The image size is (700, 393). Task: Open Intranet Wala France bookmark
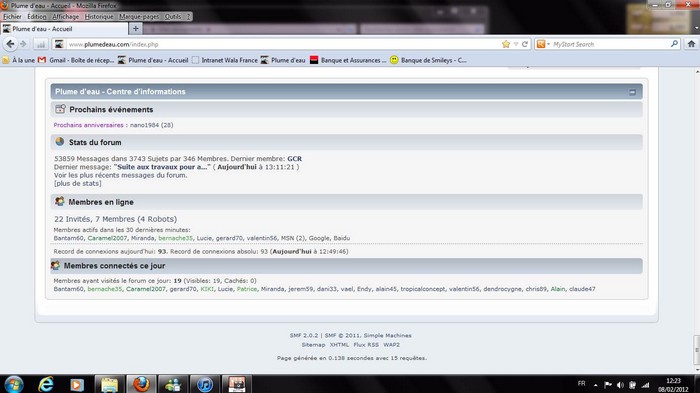[225, 60]
